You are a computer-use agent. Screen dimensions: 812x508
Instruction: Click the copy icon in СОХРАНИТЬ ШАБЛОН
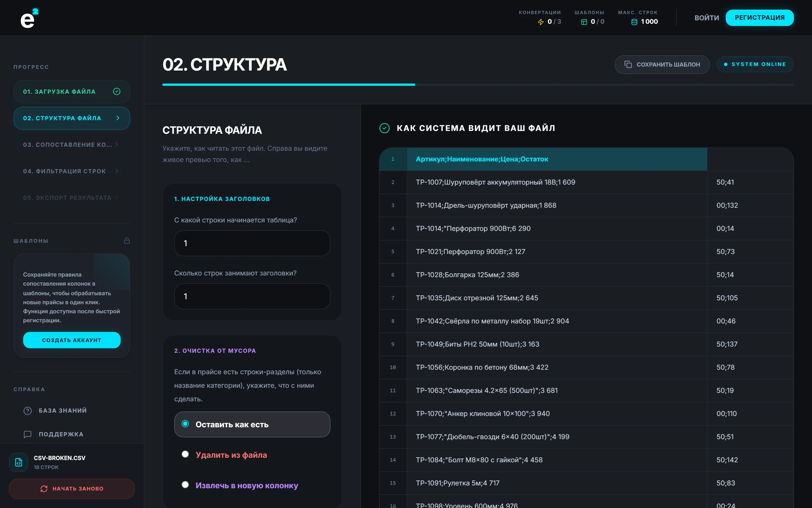tap(628, 64)
